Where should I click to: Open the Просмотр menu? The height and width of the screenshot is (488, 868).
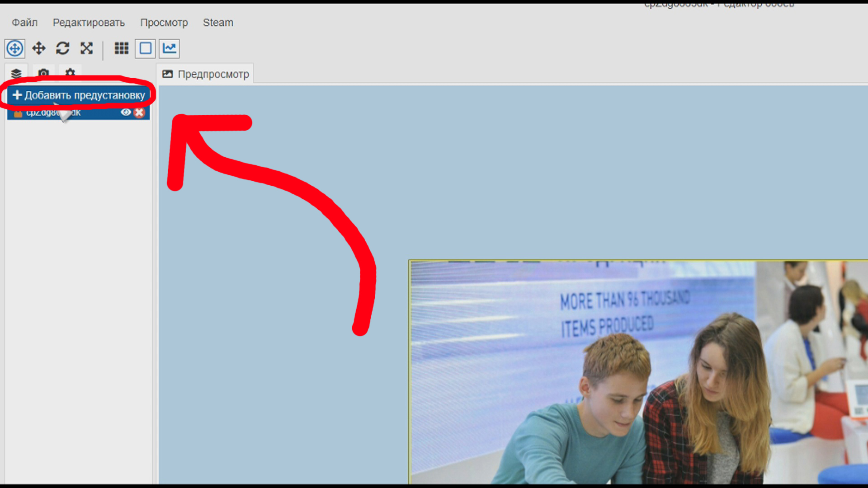tap(164, 23)
